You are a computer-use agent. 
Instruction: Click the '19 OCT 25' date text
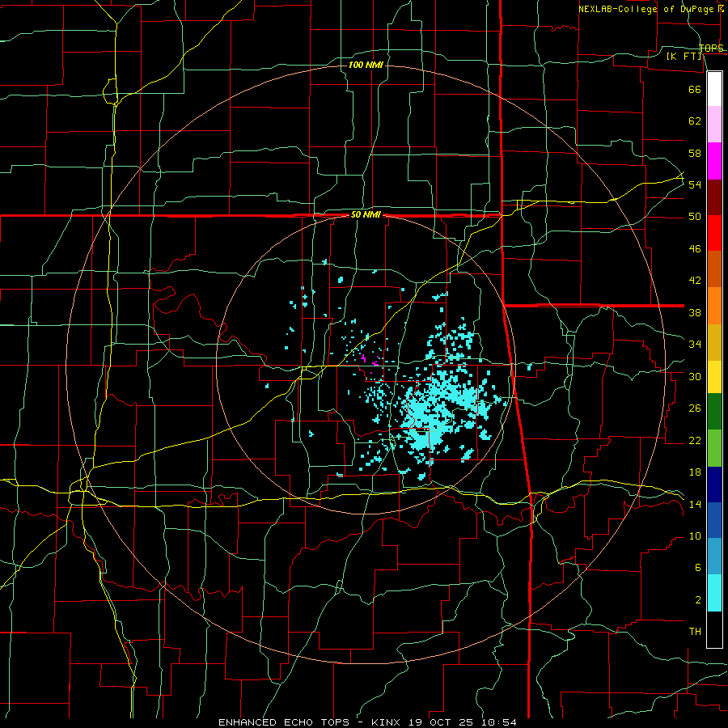coord(442,722)
